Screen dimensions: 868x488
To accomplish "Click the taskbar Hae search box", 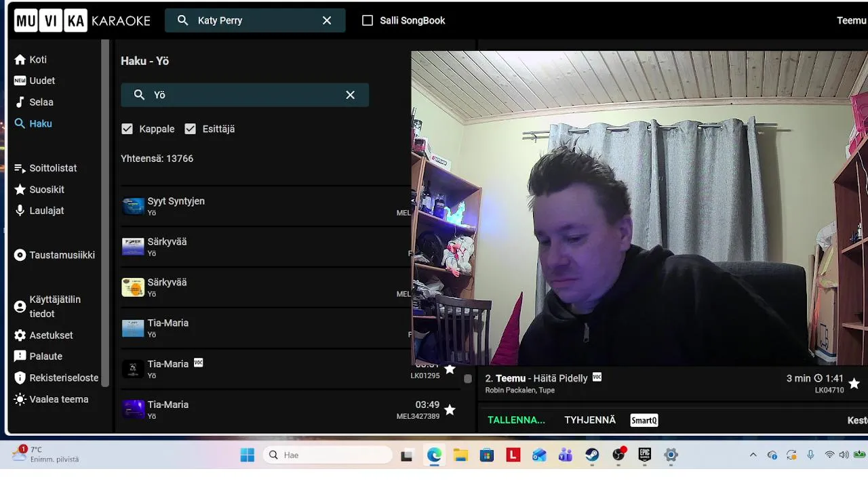I will tap(328, 455).
